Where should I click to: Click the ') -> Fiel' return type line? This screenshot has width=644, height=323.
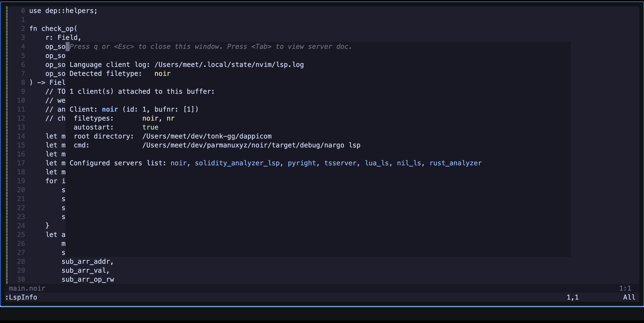[47, 82]
